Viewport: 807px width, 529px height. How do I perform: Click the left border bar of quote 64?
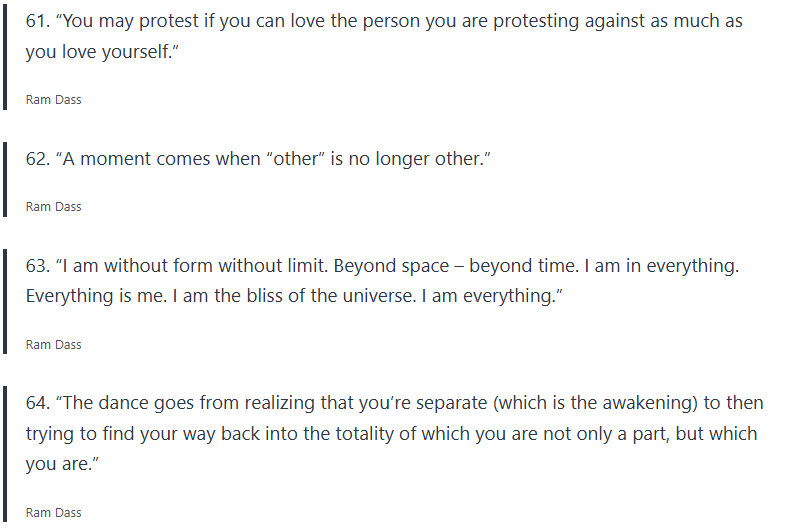tap(5, 452)
